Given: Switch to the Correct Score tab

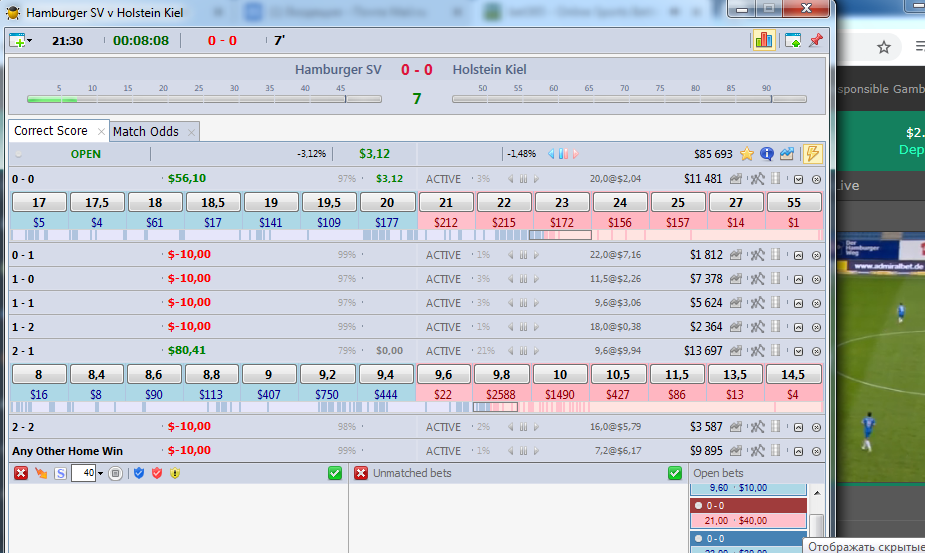Looking at the screenshot, I should pos(51,130).
